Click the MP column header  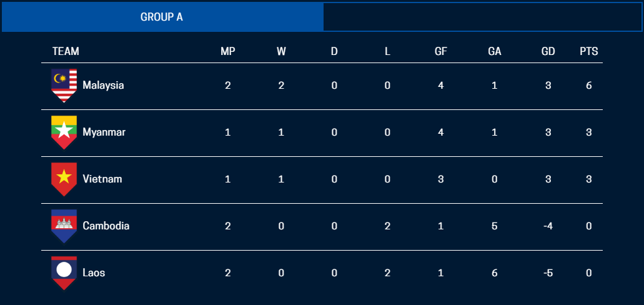point(228,52)
